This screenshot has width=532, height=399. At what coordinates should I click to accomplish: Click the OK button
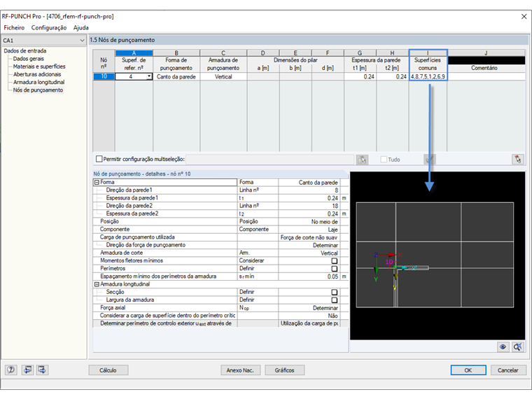tap(468, 370)
